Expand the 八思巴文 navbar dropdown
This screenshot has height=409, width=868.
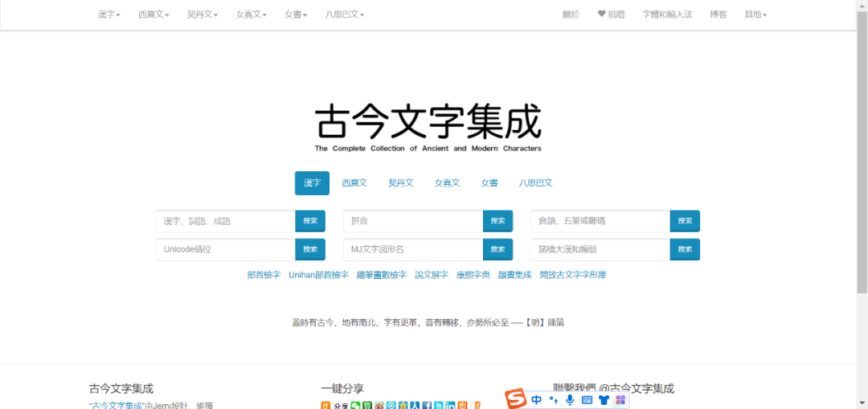(345, 15)
